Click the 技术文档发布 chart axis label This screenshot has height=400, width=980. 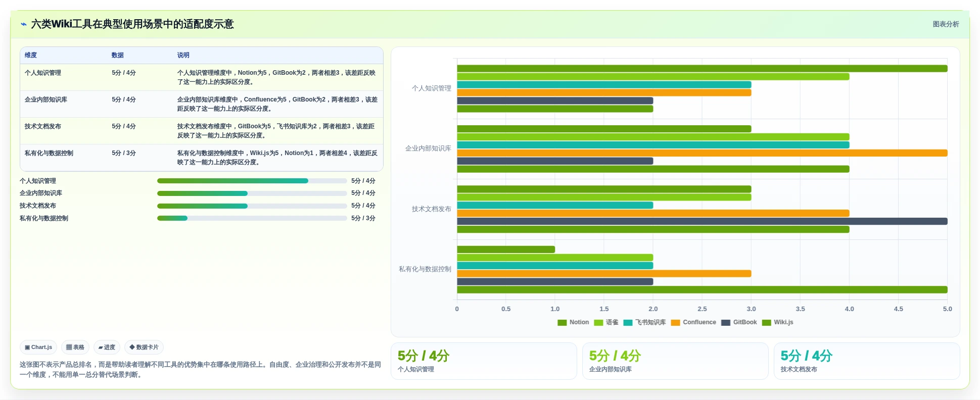pyautogui.click(x=432, y=209)
